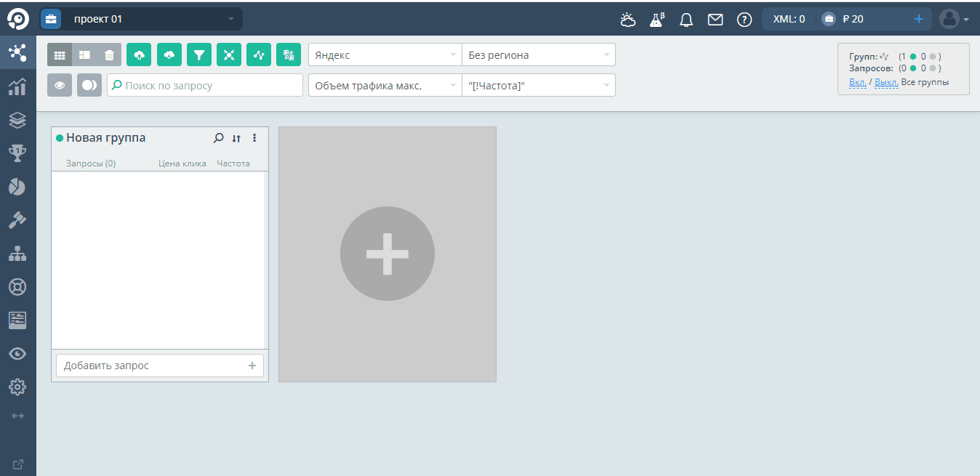Click the Поиск по запросу search field

pos(205,85)
